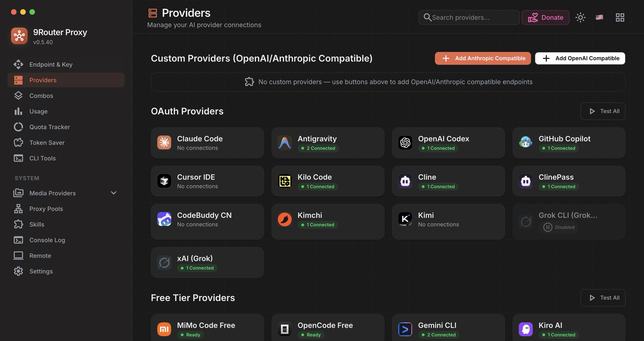This screenshot has height=341, width=644.
Task: Click OpenCode Free Ready badge
Action: [x=311, y=335]
